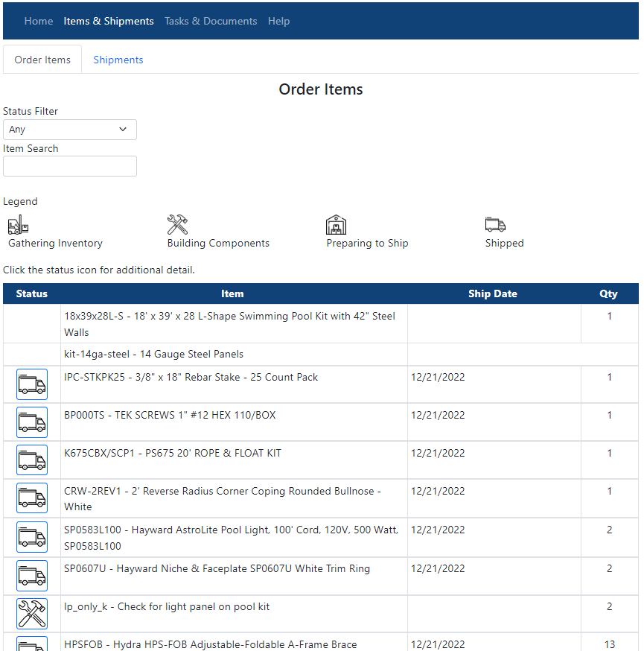644x651 pixels.
Task: View status detail for SP0583L100 AstroLite Pool Light
Action: coord(32,537)
